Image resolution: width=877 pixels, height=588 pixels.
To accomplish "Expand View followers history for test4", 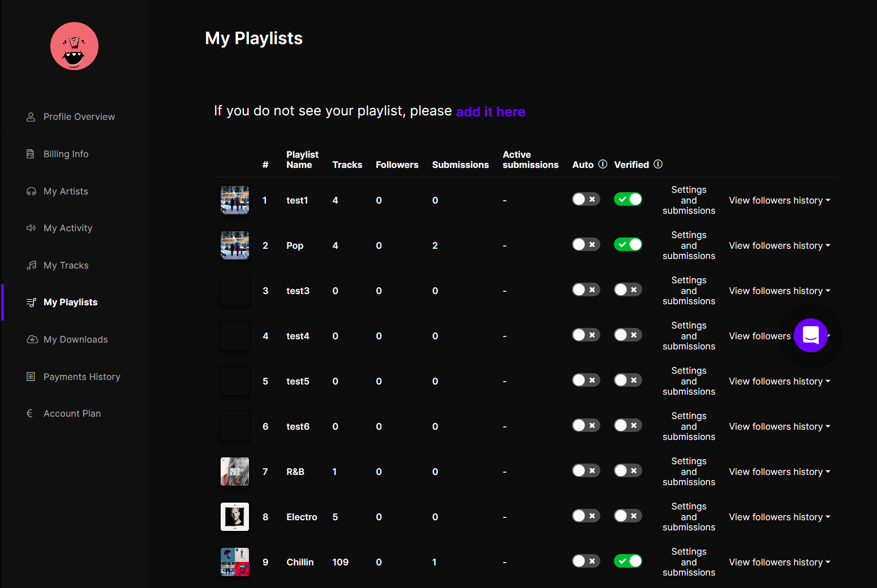I will click(x=760, y=336).
